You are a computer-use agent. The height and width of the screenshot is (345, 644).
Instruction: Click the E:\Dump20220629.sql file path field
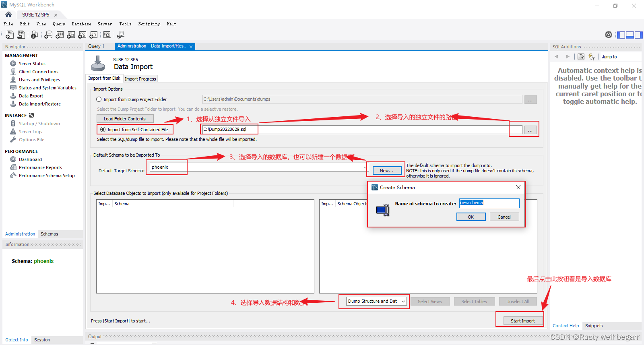click(362, 130)
